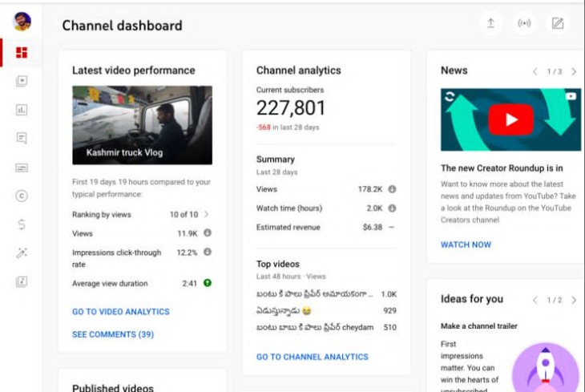585x392 pixels.
Task: Click WATCH NOW link
Action: [466, 244]
